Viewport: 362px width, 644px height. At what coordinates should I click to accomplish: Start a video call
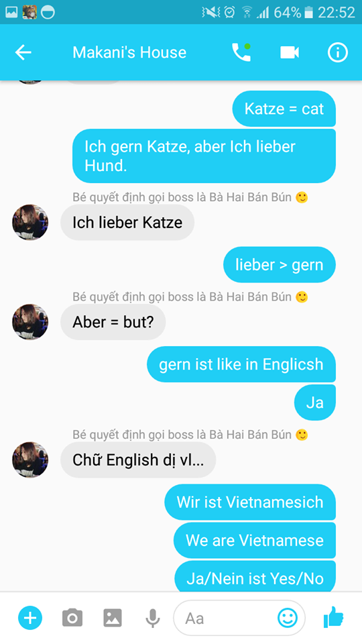[290, 52]
